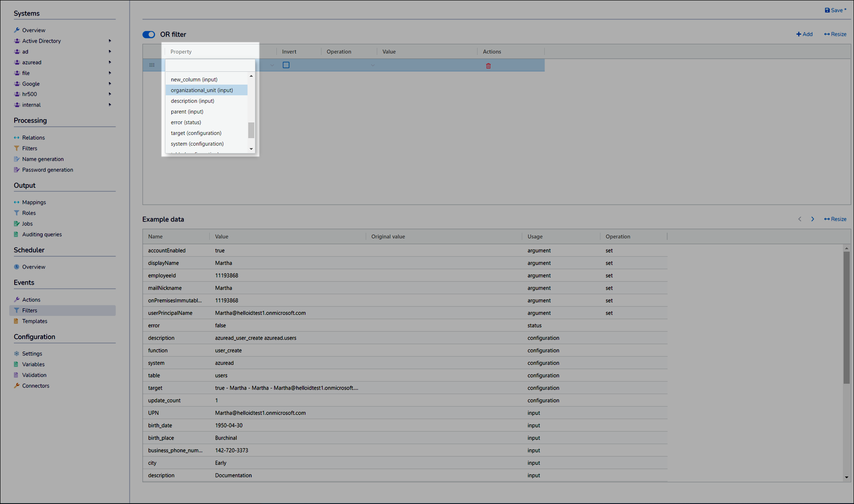Open Templates under Events
854x504 pixels.
[35, 321]
